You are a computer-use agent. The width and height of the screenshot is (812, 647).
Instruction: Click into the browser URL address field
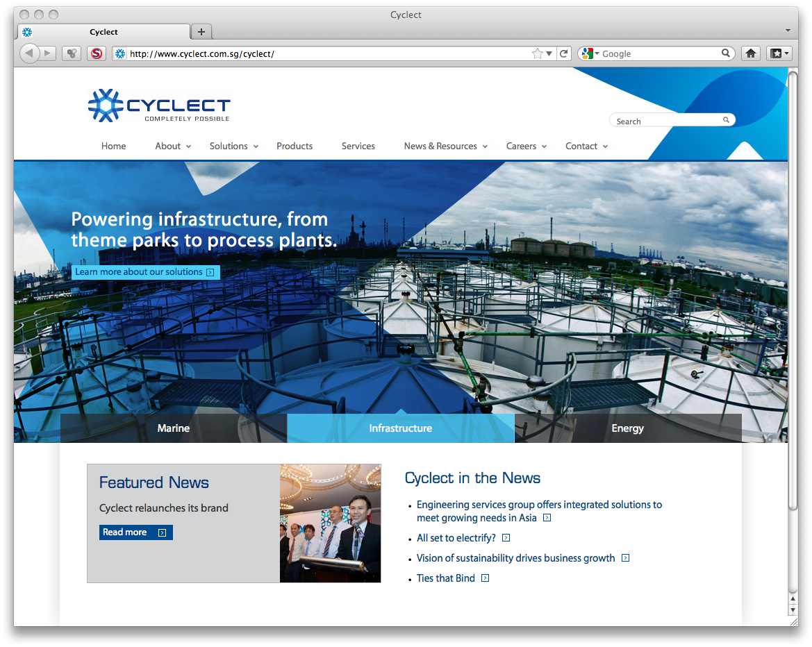326,53
